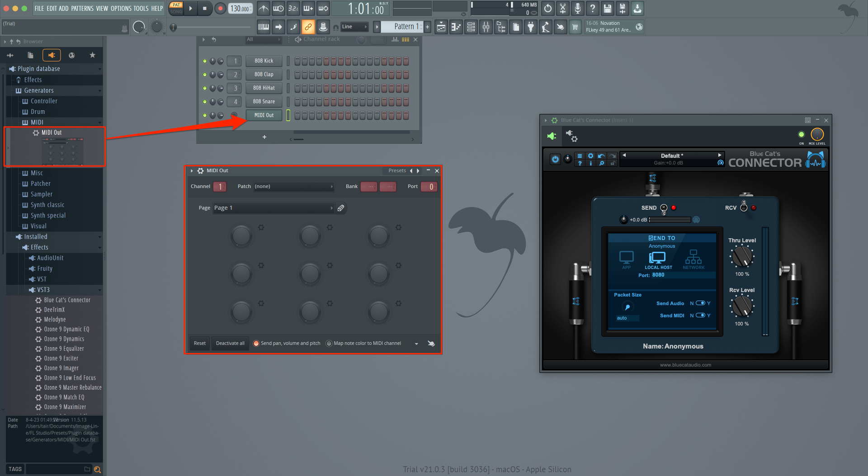
Task: Click the Blue Cat Connector settings gear icon
Action: [590, 156]
